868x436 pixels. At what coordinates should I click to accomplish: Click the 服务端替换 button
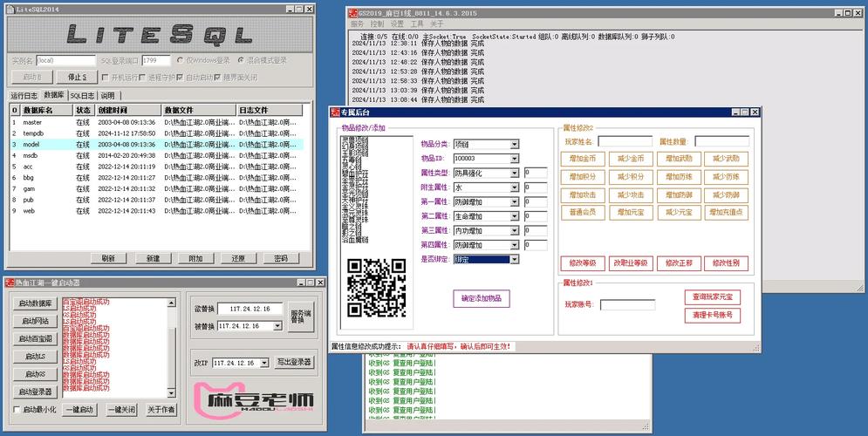pyautogui.click(x=301, y=317)
